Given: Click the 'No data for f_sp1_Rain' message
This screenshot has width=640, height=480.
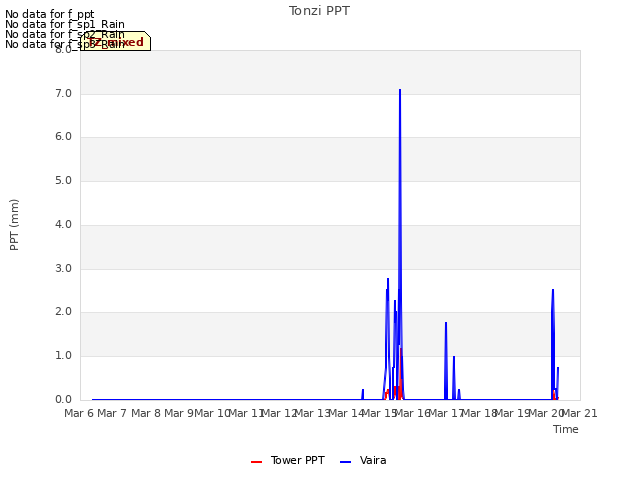Looking at the screenshot, I should (65, 24).
